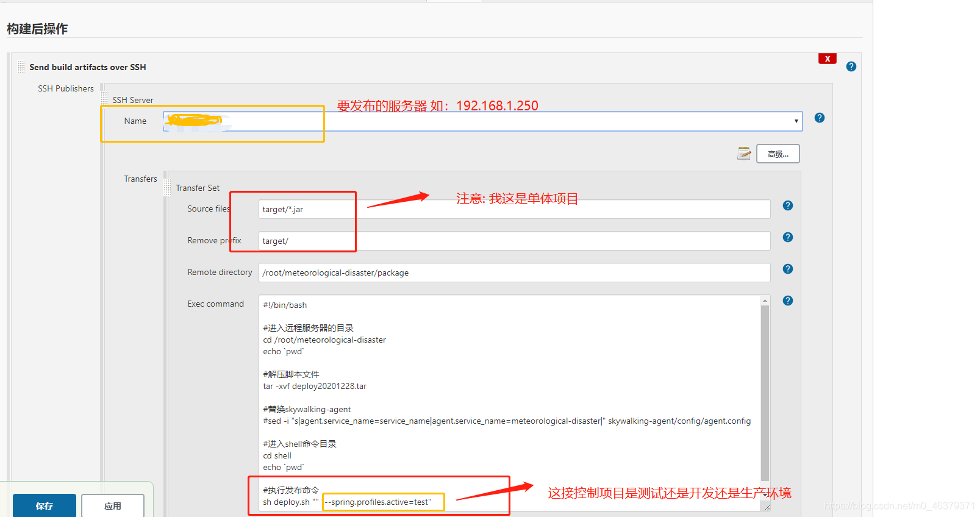980x517 pixels.
Task: Click the Remove prefix input field
Action: point(514,241)
